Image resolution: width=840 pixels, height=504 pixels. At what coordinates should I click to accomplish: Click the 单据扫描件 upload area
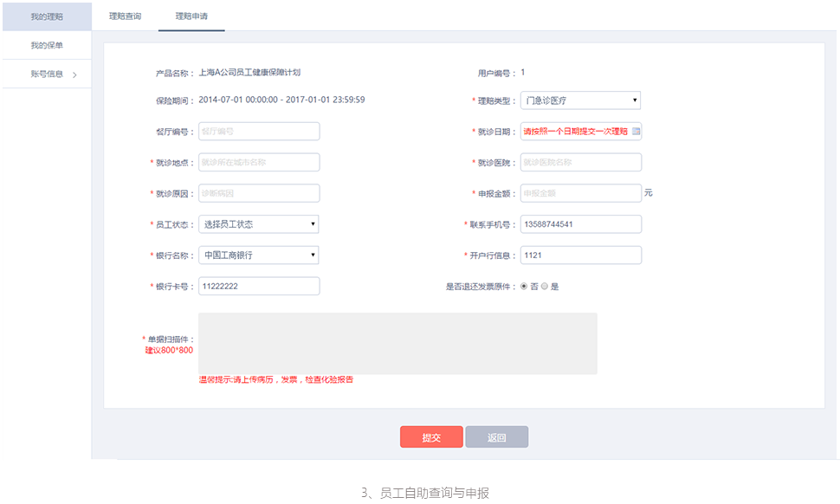397,344
